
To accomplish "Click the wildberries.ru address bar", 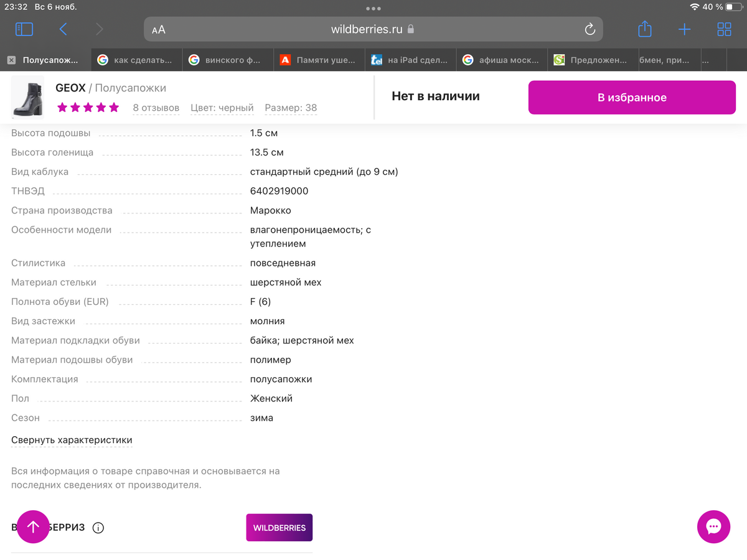I will click(x=374, y=29).
